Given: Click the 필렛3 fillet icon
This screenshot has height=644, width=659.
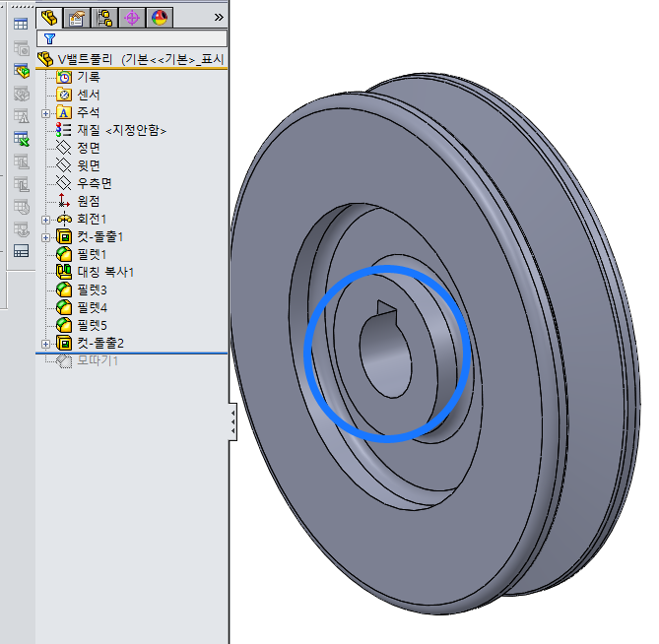Looking at the screenshot, I should tap(64, 290).
